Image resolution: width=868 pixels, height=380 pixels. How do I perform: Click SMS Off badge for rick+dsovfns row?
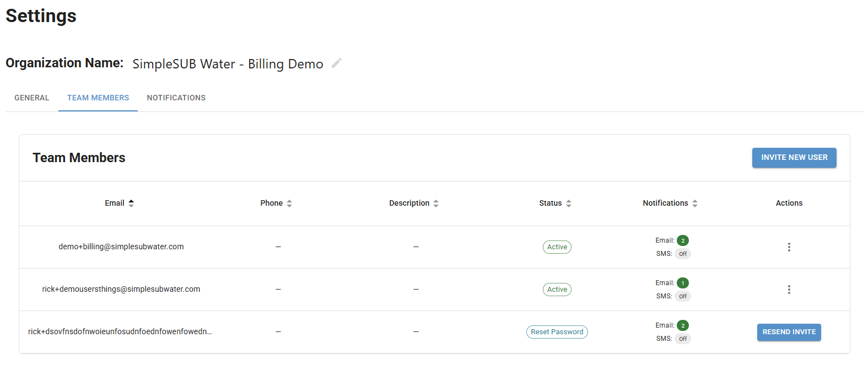[x=683, y=339]
